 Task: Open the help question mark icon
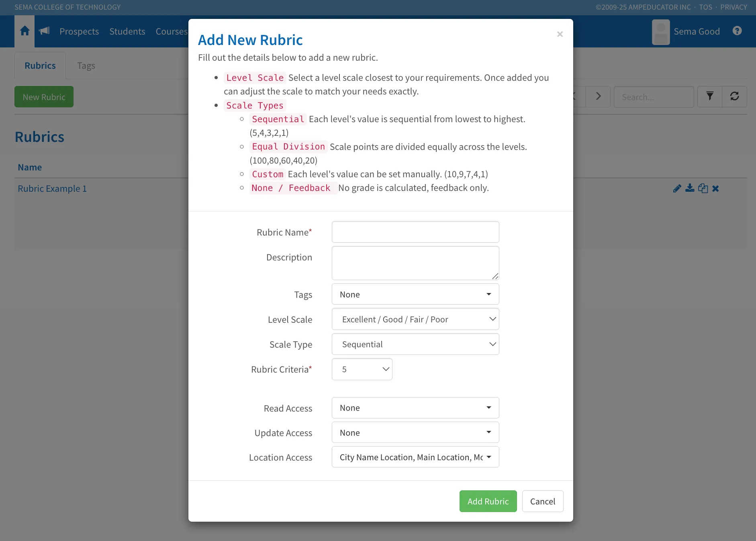pyautogui.click(x=737, y=31)
